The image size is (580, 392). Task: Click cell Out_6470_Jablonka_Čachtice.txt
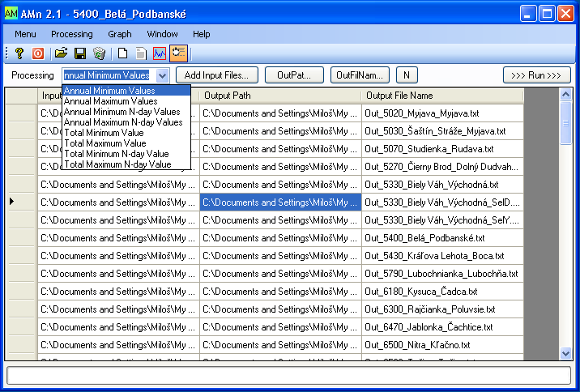coord(442,327)
